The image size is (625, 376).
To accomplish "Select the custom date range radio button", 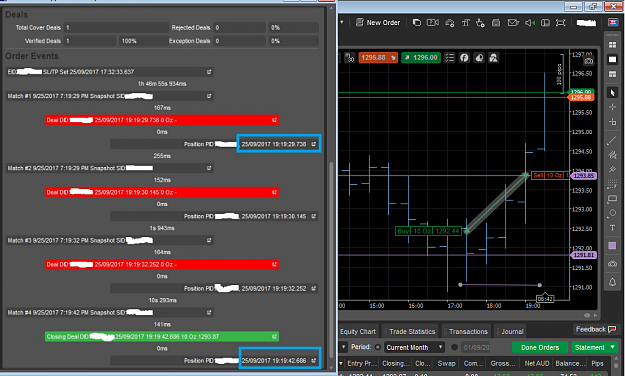I will pos(454,347).
